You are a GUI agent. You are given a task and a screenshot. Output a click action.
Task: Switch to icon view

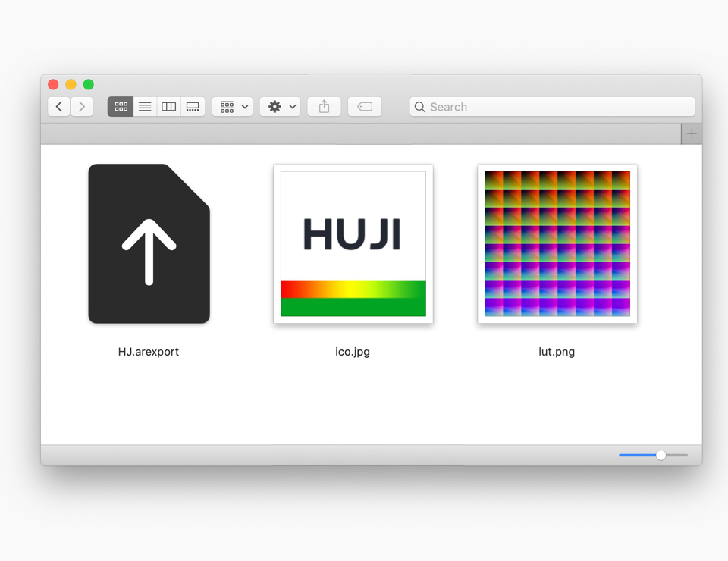coord(121,107)
